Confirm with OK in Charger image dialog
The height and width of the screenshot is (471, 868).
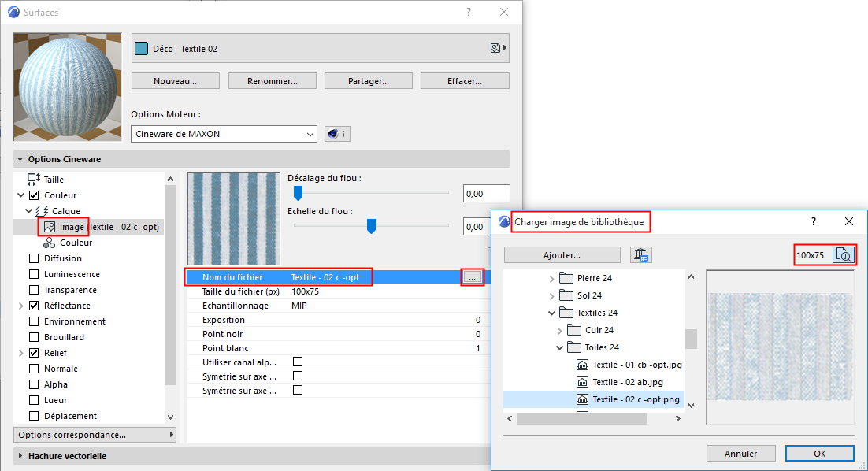click(x=820, y=454)
